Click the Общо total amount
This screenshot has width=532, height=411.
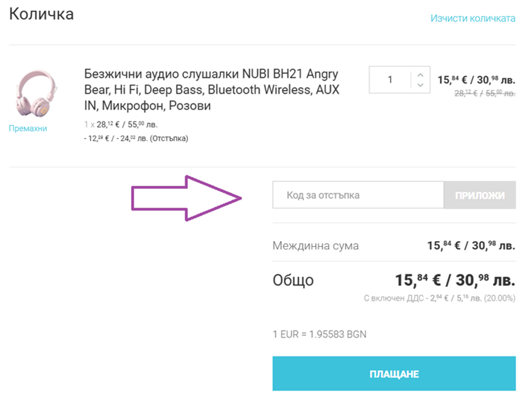[x=455, y=280]
